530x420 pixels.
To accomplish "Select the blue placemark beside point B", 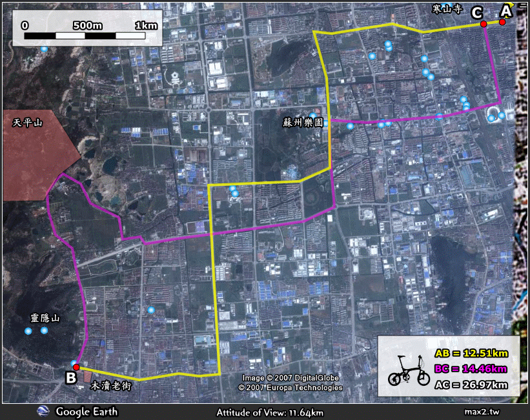I will (74, 363).
